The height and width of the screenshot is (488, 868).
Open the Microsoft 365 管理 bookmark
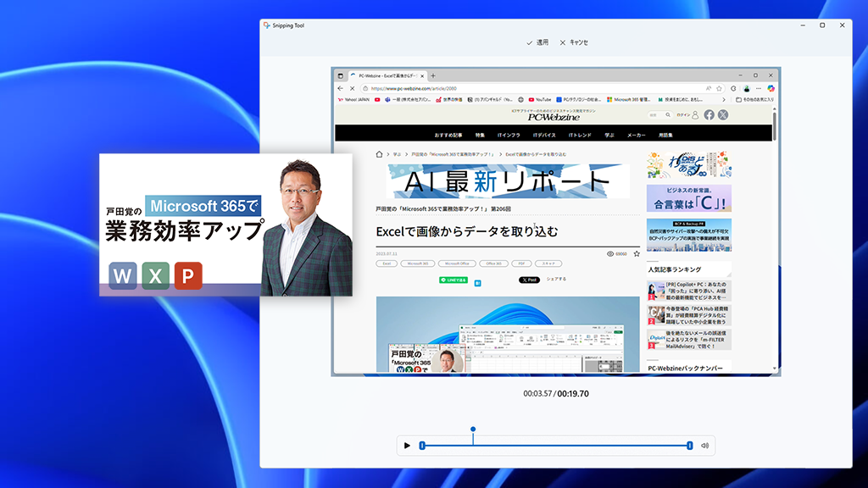pos(629,100)
